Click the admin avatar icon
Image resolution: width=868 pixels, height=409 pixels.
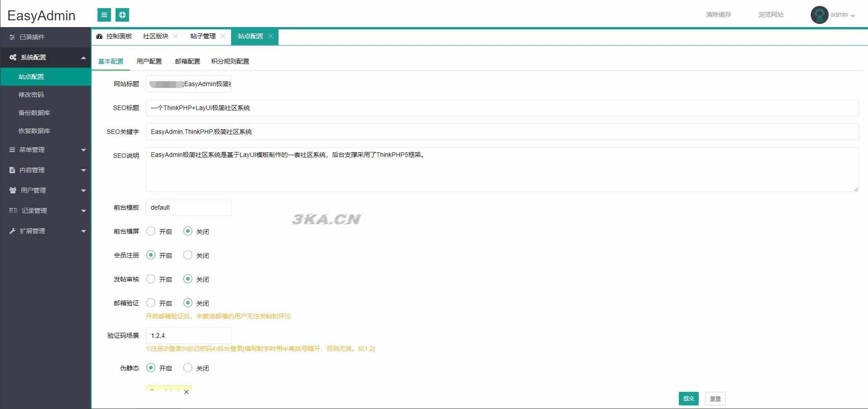pos(819,15)
